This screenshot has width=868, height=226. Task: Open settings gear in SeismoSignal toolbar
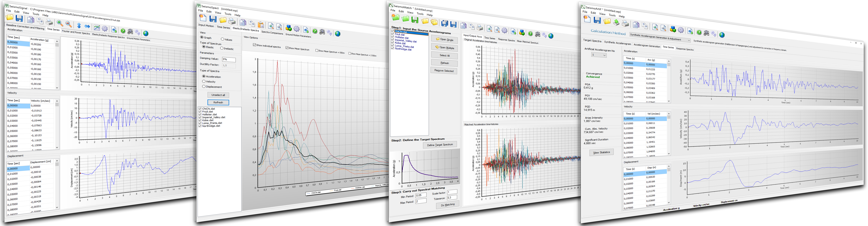[105, 29]
